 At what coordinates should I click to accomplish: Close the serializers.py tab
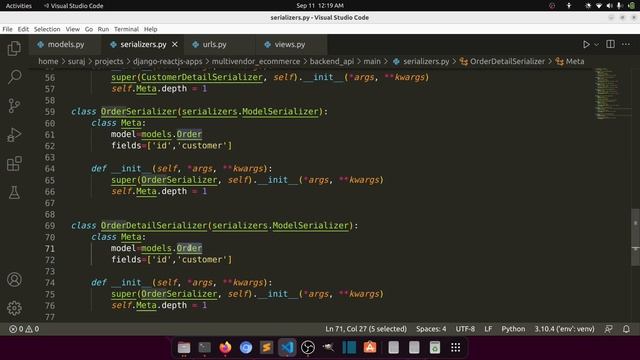175,44
